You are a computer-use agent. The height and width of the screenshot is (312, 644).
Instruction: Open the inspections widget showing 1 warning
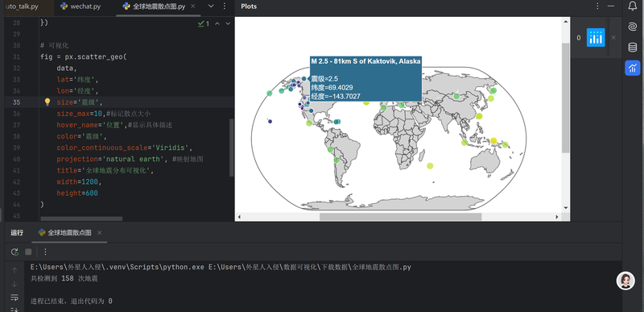click(x=204, y=24)
